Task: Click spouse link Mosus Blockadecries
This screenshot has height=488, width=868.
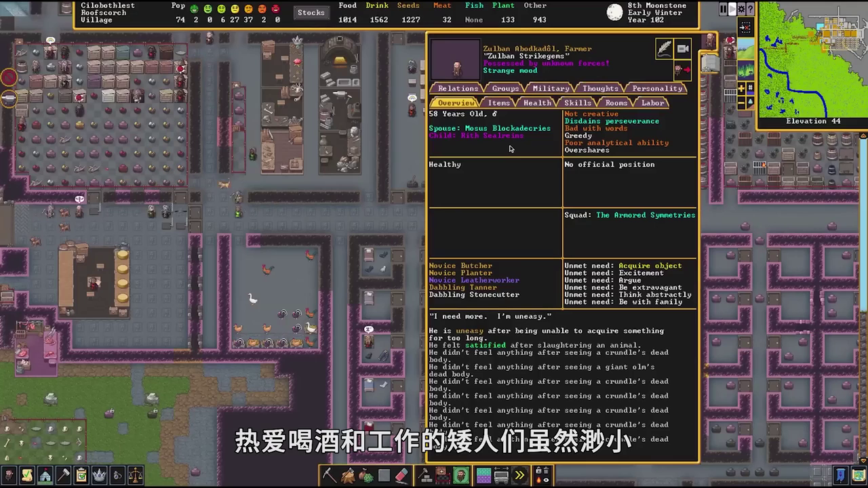Action: pyautogui.click(x=508, y=128)
